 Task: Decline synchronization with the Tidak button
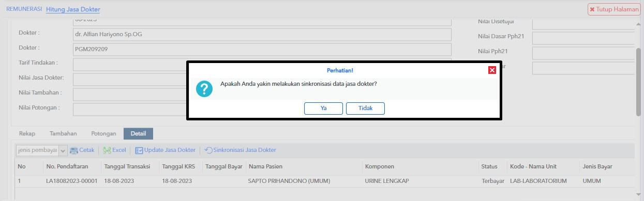[366, 109]
